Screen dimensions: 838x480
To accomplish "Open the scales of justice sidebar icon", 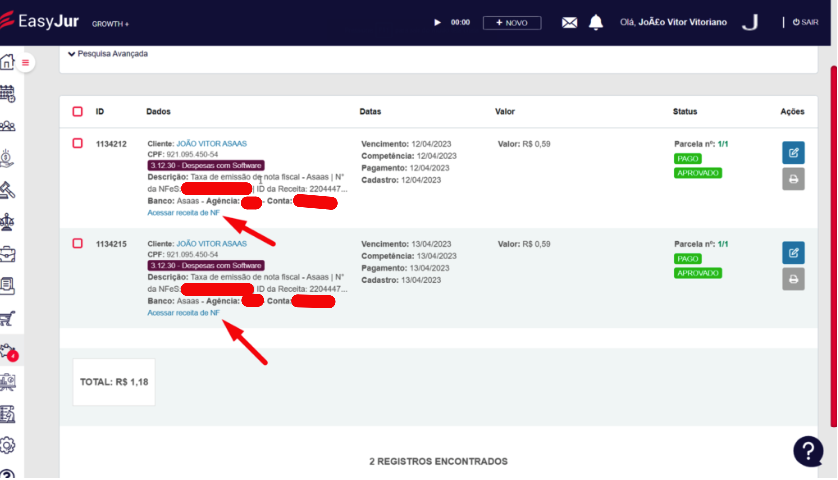I will (x=7, y=222).
